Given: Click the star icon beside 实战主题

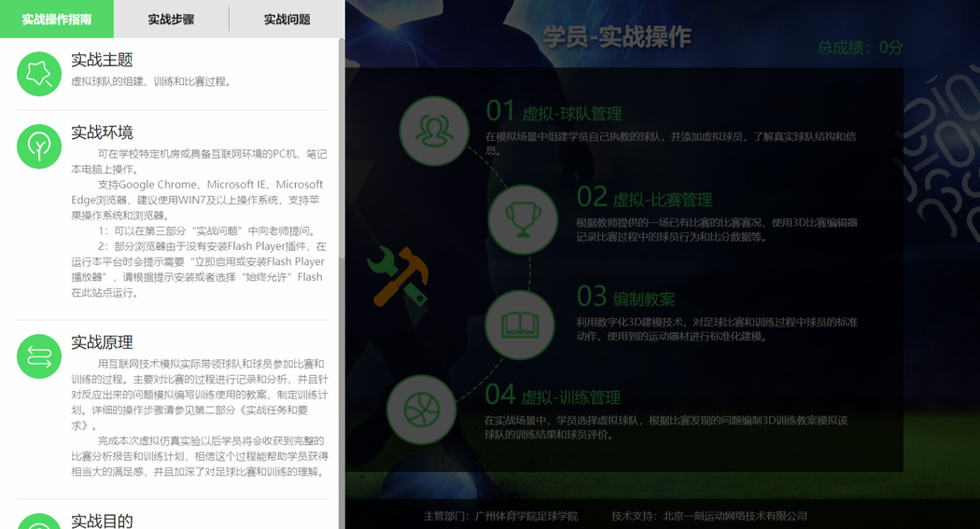Looking at the screenshot, I should point(39,74).
